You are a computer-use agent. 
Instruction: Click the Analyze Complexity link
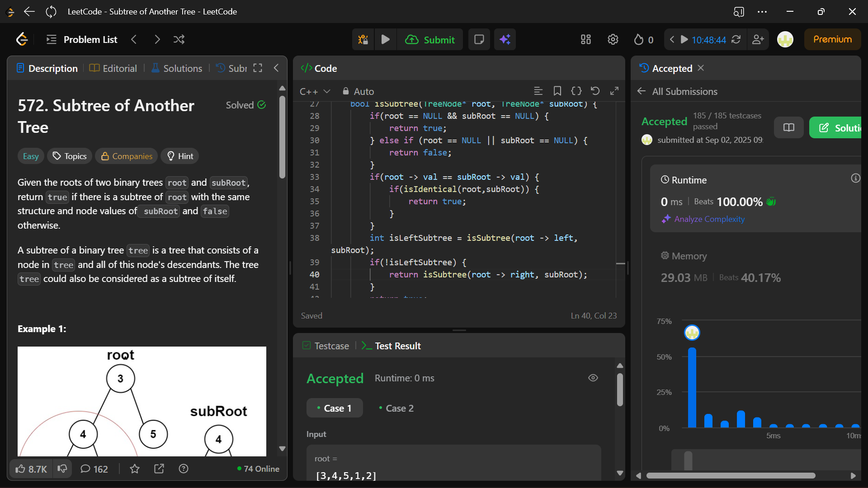click(x=709, y=219)
